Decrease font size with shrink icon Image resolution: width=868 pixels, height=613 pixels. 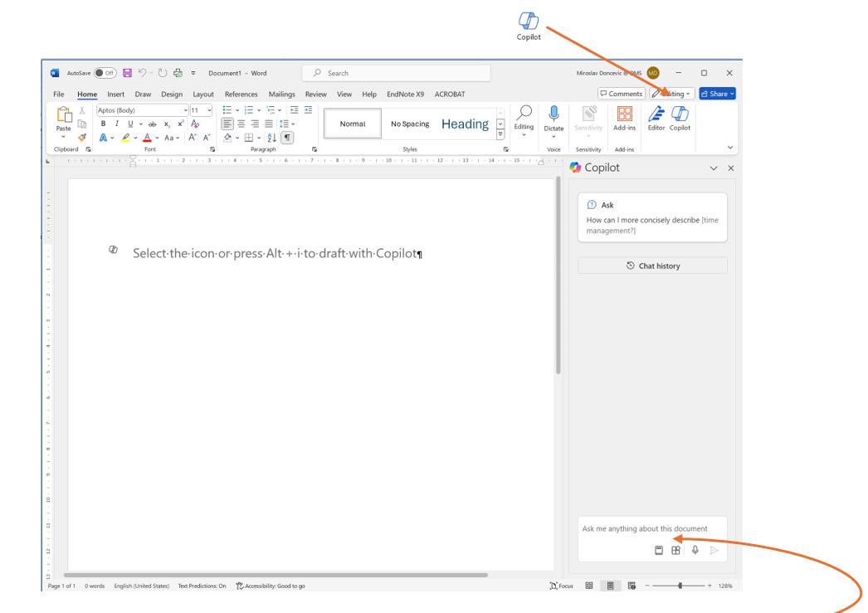point(206,137)
